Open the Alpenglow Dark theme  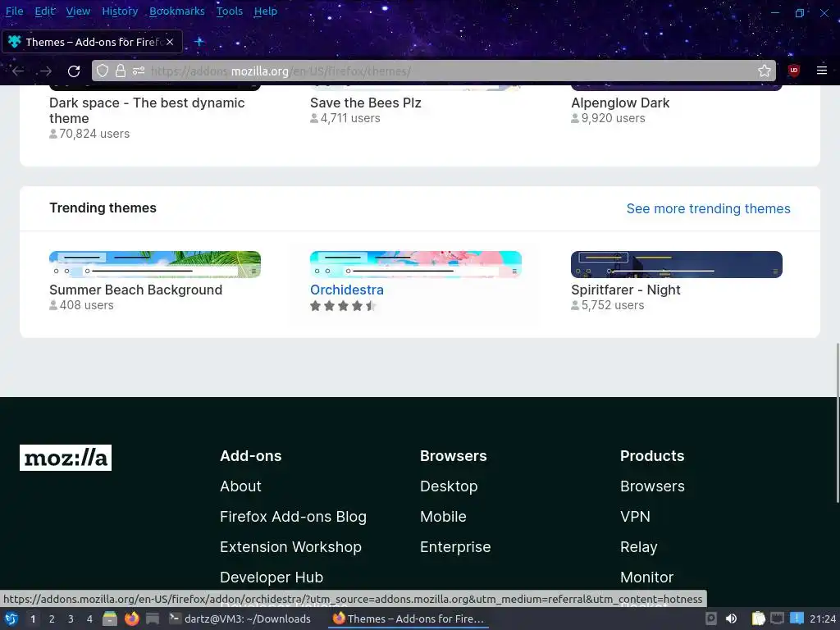coord(620,103)
